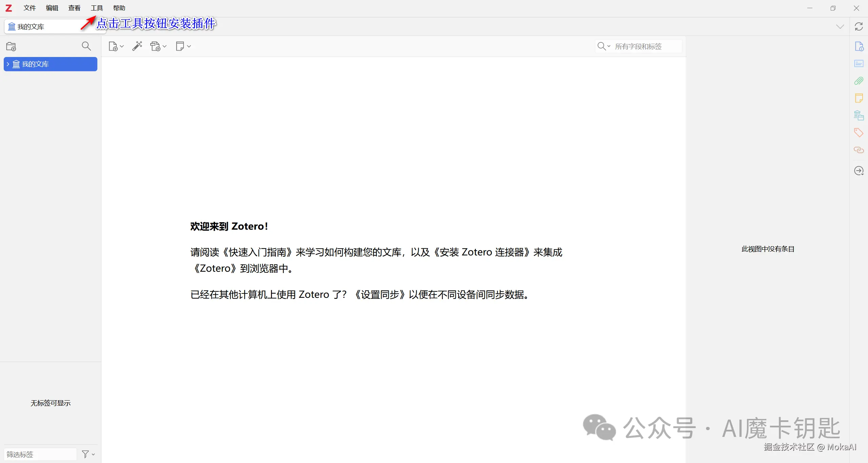Open the Notes section icon
The height and width of the screenshot is (463, 868).
point(859,98)
